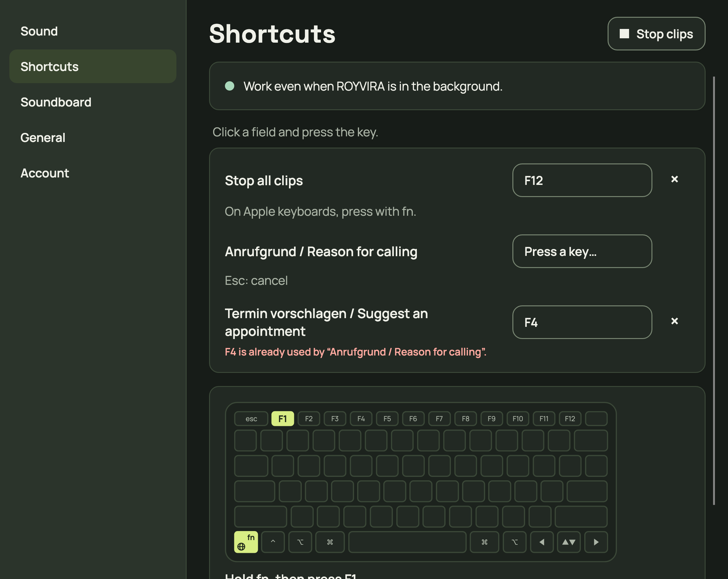Click the F11 key on the keyboard diagram
728x579 pixels.
544,419
